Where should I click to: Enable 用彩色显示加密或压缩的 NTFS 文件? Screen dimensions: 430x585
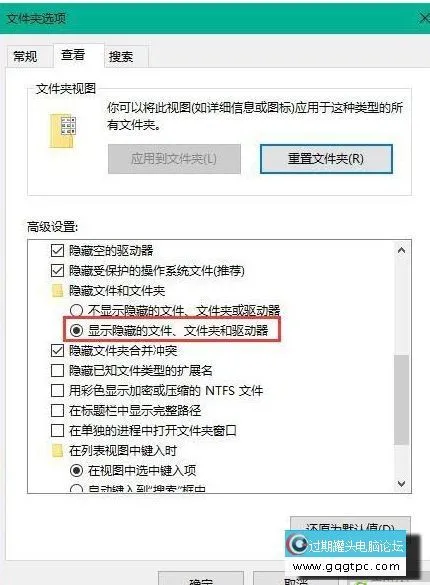(57, 391)
